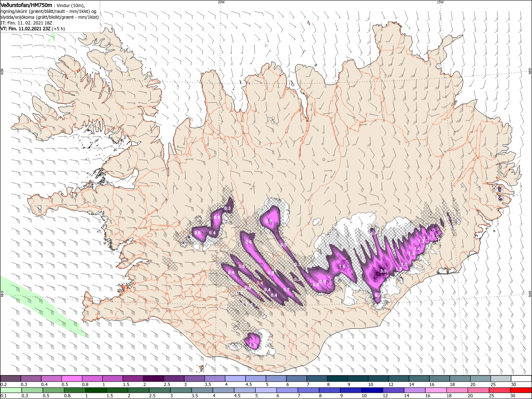
Task: Select the 0.3 snow legend swatch in purple row
Action: click(x=31, y=379)
